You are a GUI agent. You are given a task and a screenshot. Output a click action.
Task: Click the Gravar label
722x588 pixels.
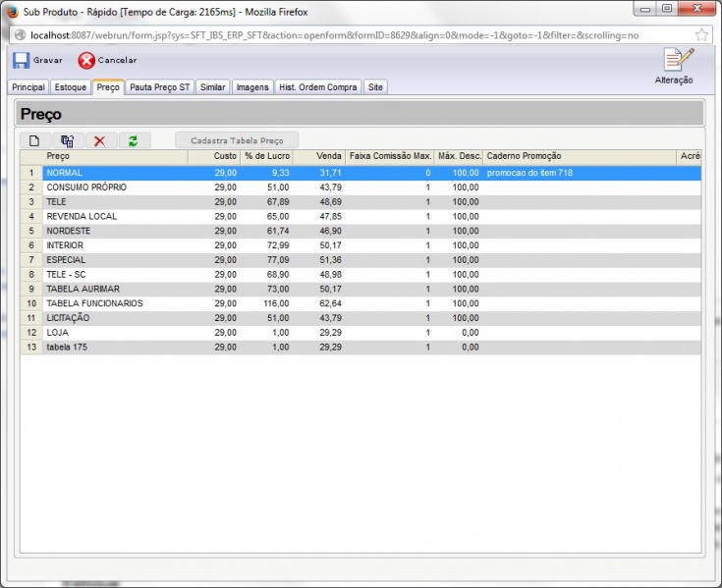pyautogui.click(x=48, y=60)
